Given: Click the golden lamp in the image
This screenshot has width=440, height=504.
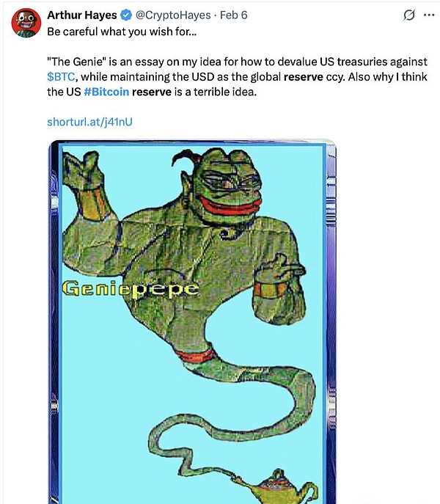Looking at the screenshot, I should tap(276, 488).
